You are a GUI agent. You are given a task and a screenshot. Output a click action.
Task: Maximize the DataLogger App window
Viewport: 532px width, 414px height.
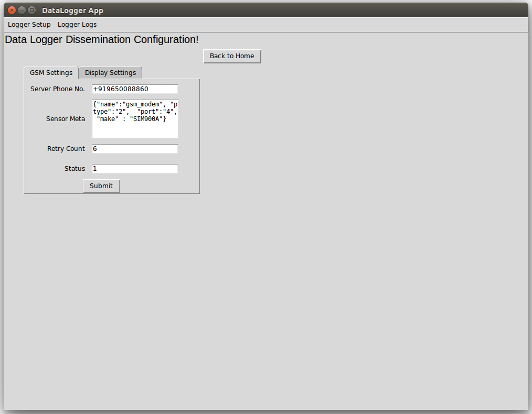pyautogui.click(x=32, y=10)
